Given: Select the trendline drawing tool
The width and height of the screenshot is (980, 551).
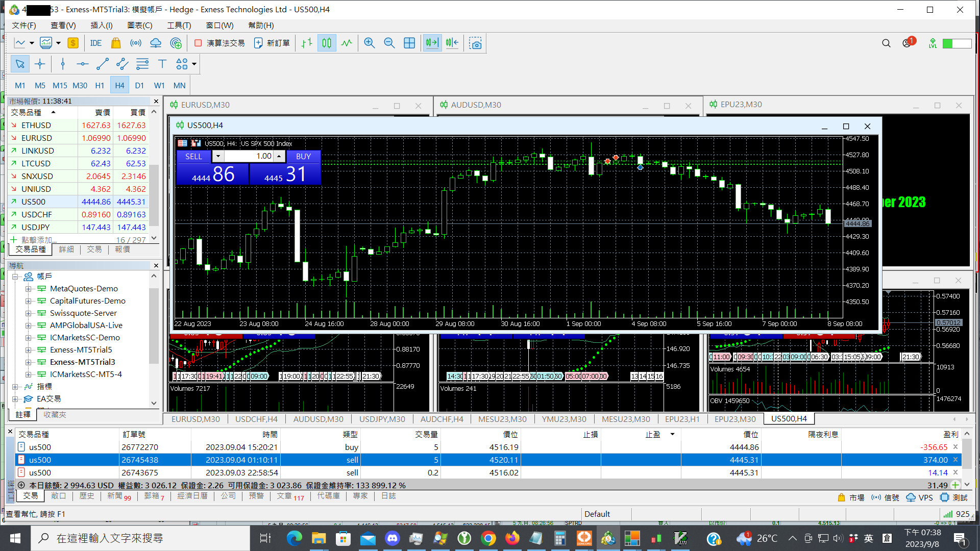Looking at the screenshot, I should point(103,64).
